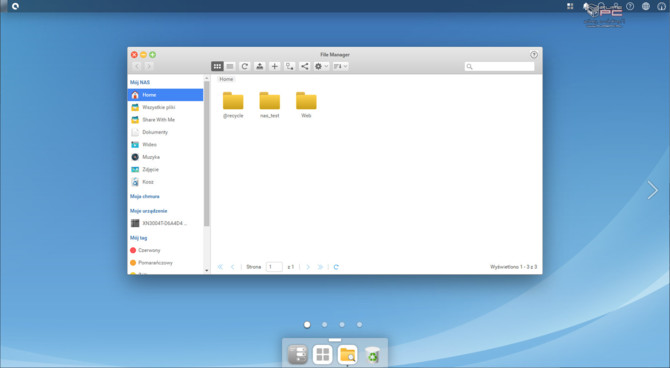
Task: Click the top bar help question icon
Action: (x=630, y=6)
